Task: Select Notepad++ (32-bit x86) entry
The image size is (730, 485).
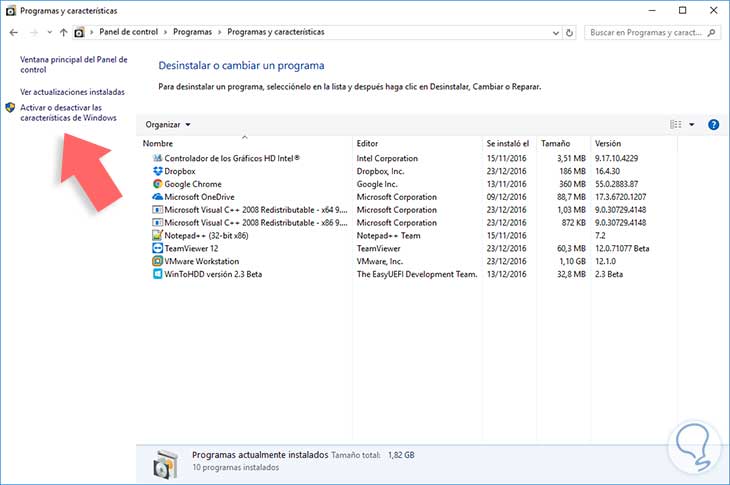Action: [206, 236]
